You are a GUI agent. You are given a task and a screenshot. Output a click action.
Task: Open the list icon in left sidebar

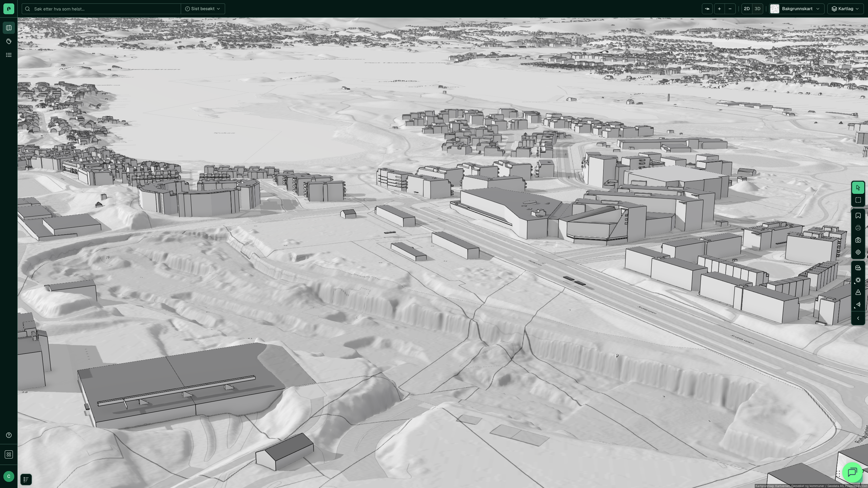pyautogui.click(x=9, y=55)
